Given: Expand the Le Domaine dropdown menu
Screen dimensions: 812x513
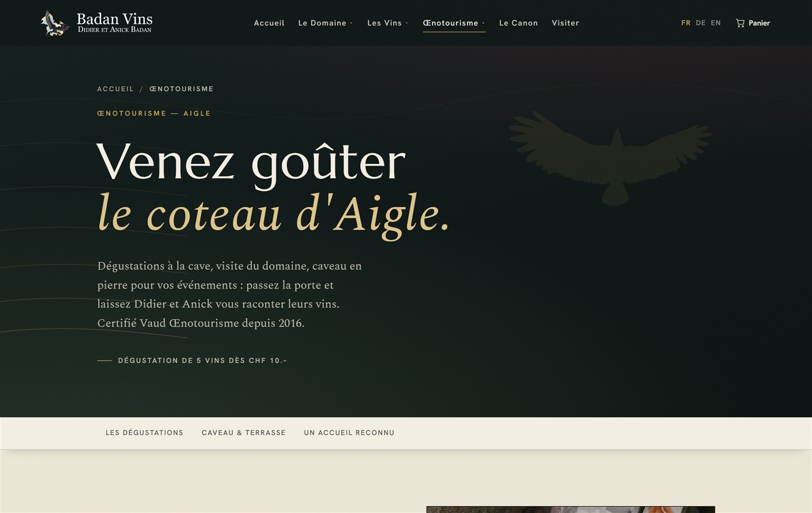Looking at the screenshot, I should tap(325, 23).
